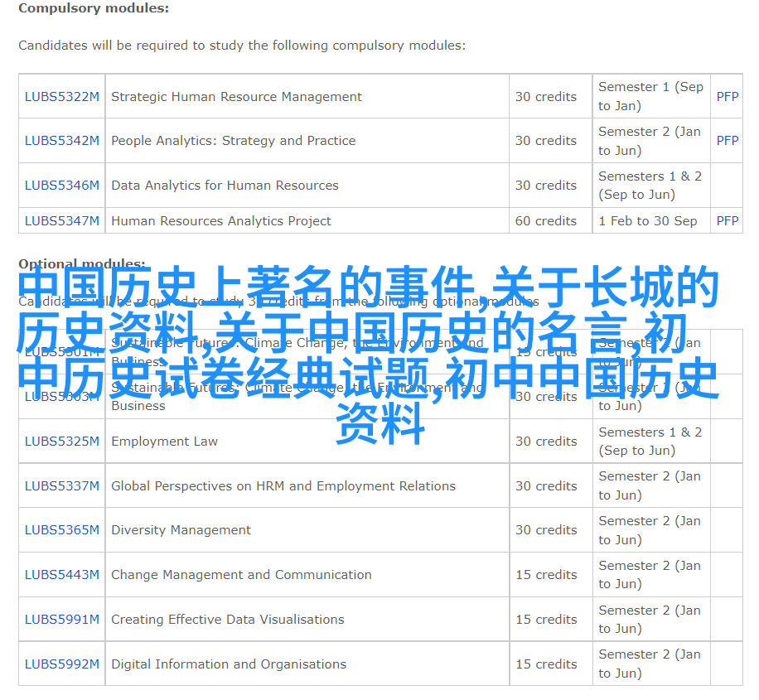The image size is (759, 700).
Task: Open the LUBS5992M module link
Action: click(x=61, y=664)
